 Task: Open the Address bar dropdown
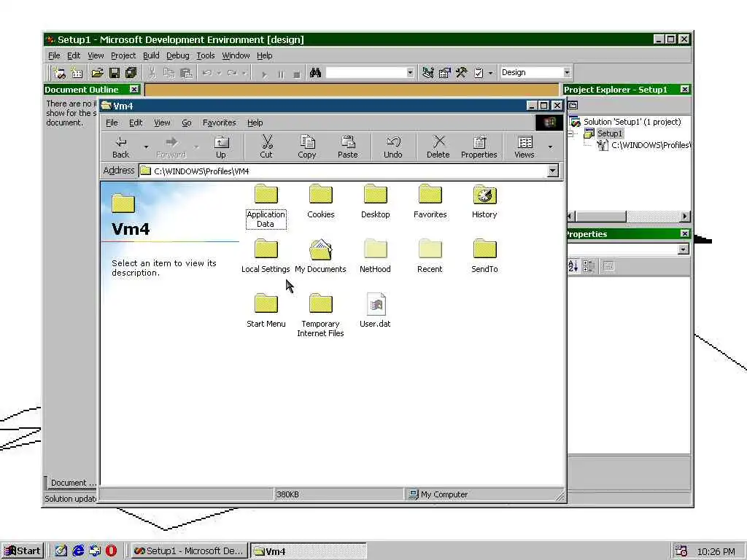pos(553,171)
